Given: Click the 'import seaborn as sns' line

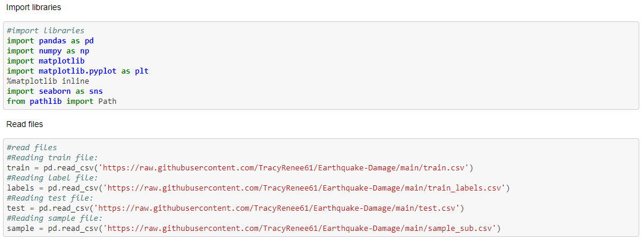Looking at the screenshot, I should (x=55, y=91).
